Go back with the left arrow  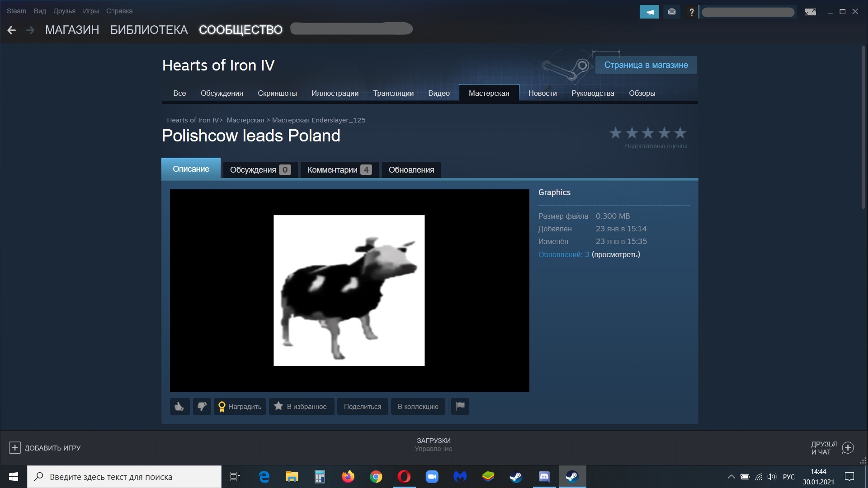point(12,30)
